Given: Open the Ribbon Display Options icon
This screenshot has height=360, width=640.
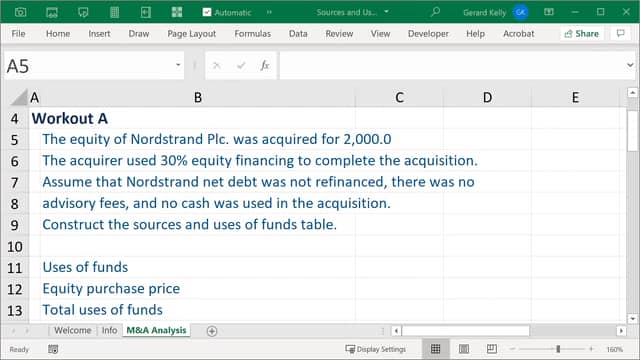Looking at the screenshot, I should coord(549,12).
